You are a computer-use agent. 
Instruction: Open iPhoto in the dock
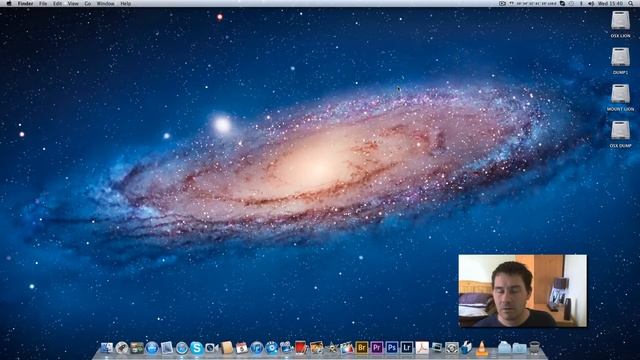point(317,348)
